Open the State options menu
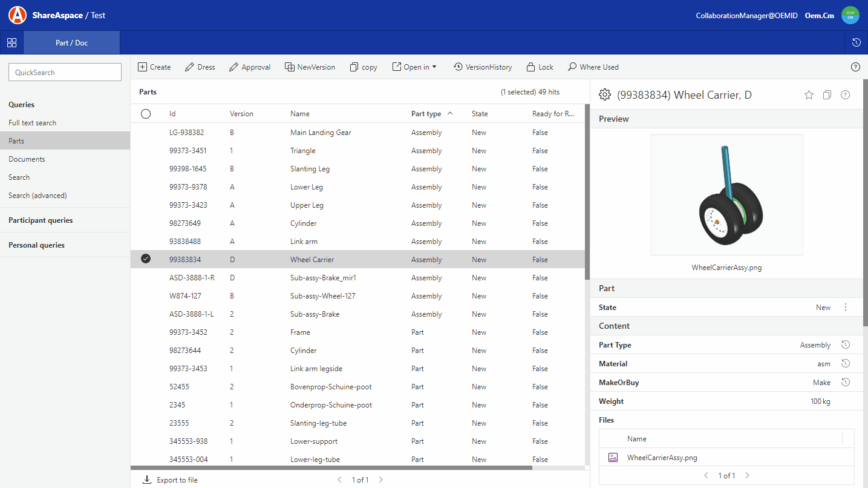The width and height of the screenshot is (868, 488). point(846,307)
